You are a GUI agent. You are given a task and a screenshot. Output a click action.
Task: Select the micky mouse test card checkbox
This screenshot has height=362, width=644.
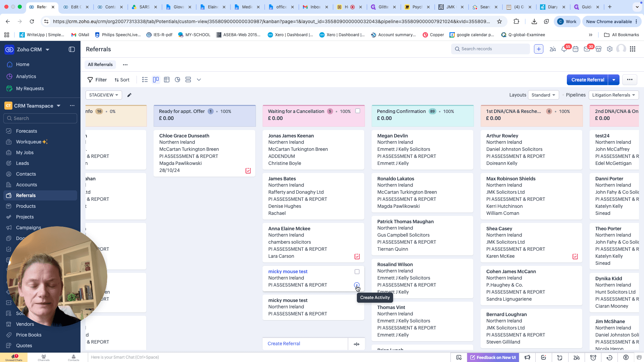(x=357, y=272)
